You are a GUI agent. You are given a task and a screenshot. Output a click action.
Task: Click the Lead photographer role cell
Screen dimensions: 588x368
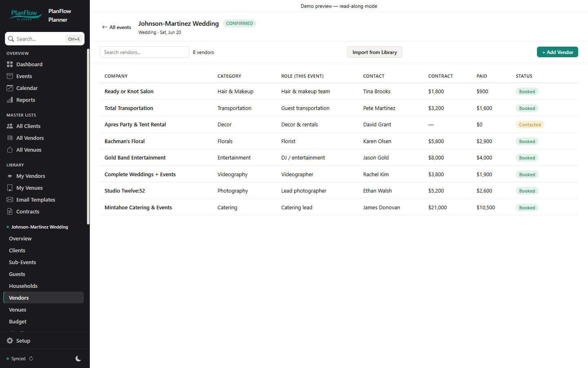pyautogui.click(x=303, y=191)
